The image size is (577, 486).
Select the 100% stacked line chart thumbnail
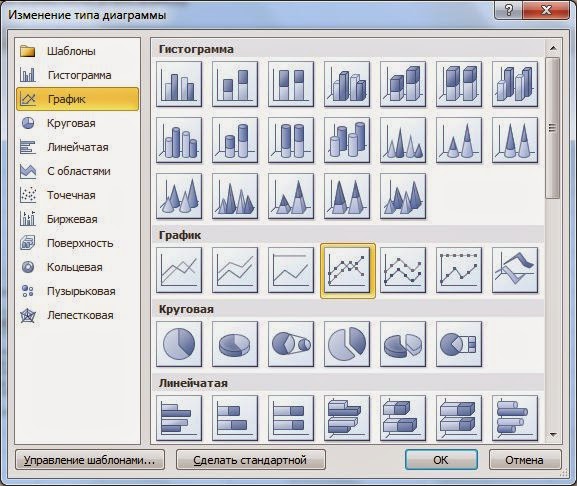pos(291,270)
